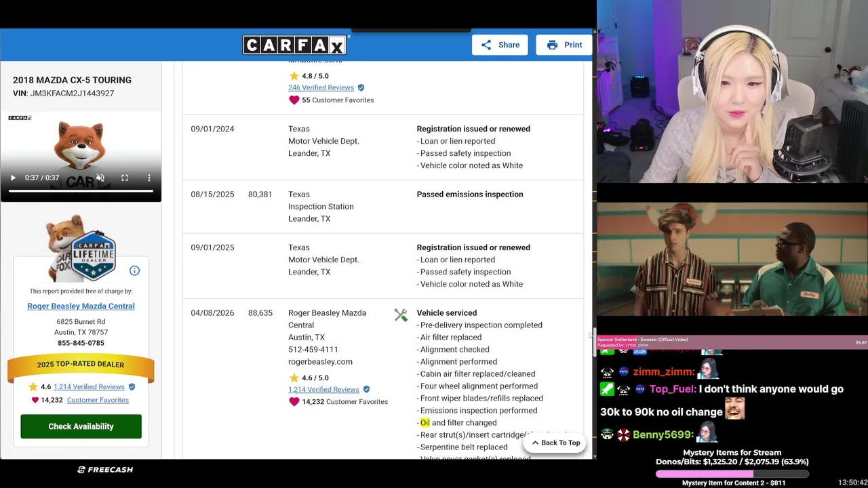Click the star icon beside 4.8 / 5.0

tap(294, 76)
